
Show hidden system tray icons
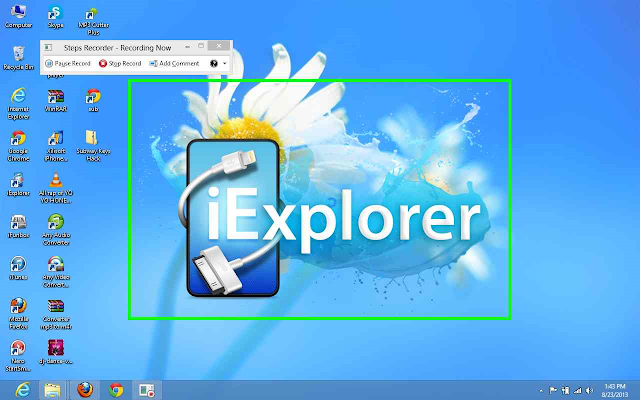tap(541, 391)
